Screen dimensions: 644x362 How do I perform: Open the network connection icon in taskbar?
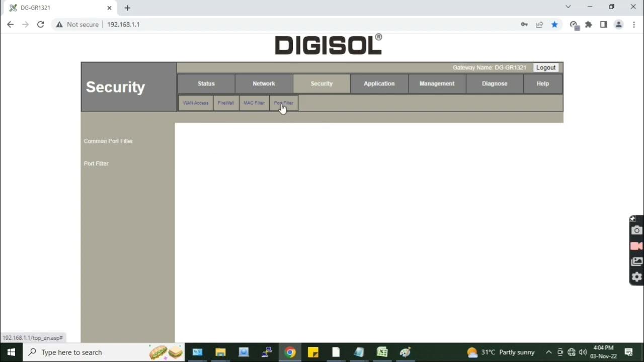click(572, 352)
